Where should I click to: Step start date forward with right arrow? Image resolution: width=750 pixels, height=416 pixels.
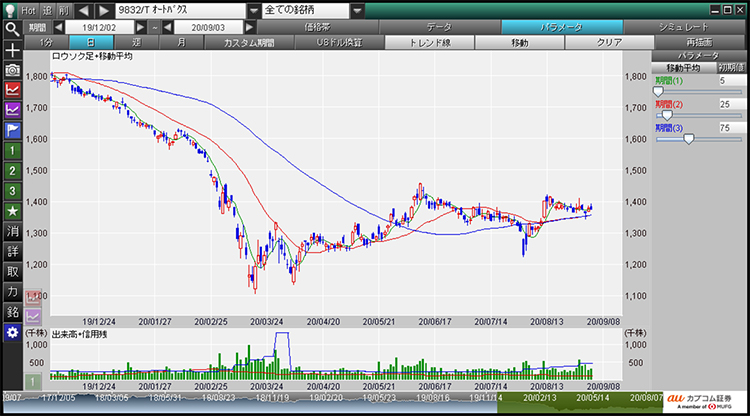[x=140, y=27]
